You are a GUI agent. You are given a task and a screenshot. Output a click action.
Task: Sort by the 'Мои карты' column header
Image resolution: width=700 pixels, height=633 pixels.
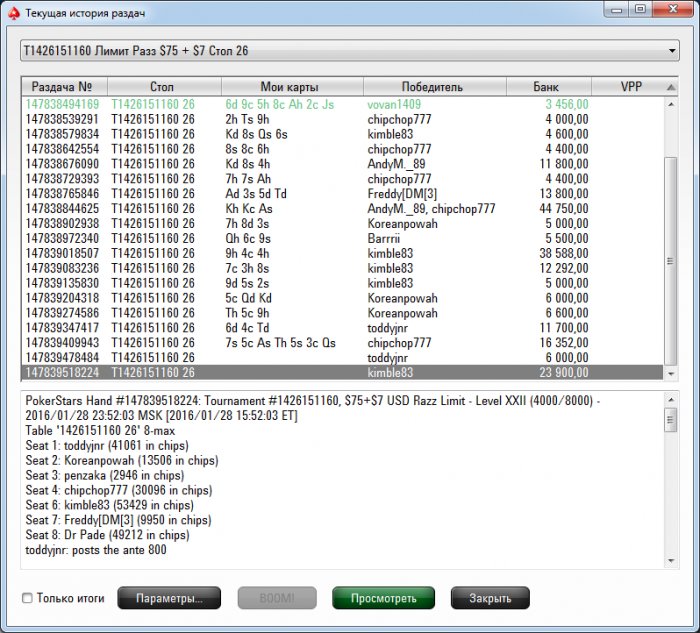pos(292,87)
